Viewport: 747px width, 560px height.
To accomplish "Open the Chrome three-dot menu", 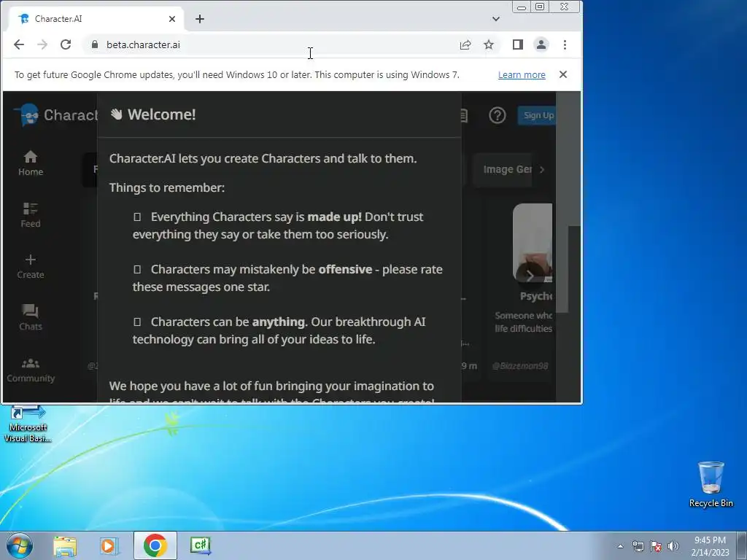I will click(565, 44).
